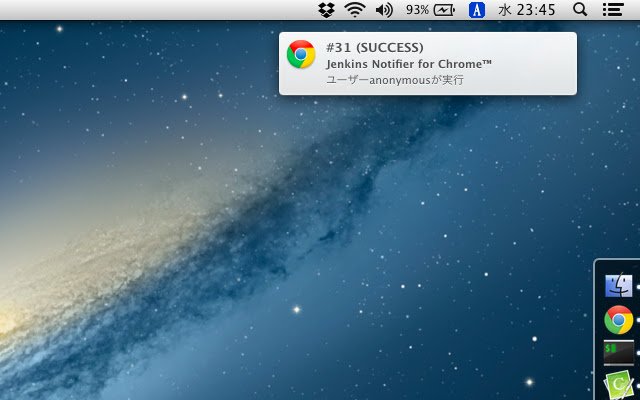Open Google Chrome from the Dock
Viewport: 640px width, 400px height.
(619, 320)
